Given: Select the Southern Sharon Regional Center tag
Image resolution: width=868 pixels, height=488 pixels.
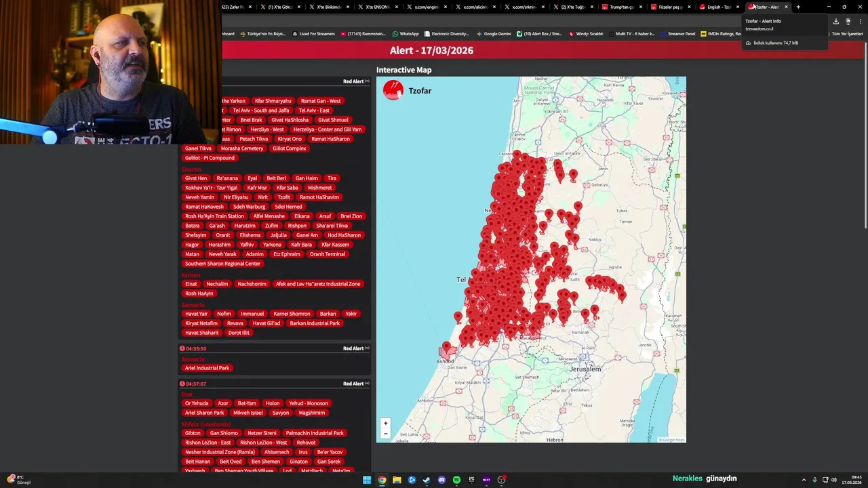Looking at the screenshot, I should (222, 264).
